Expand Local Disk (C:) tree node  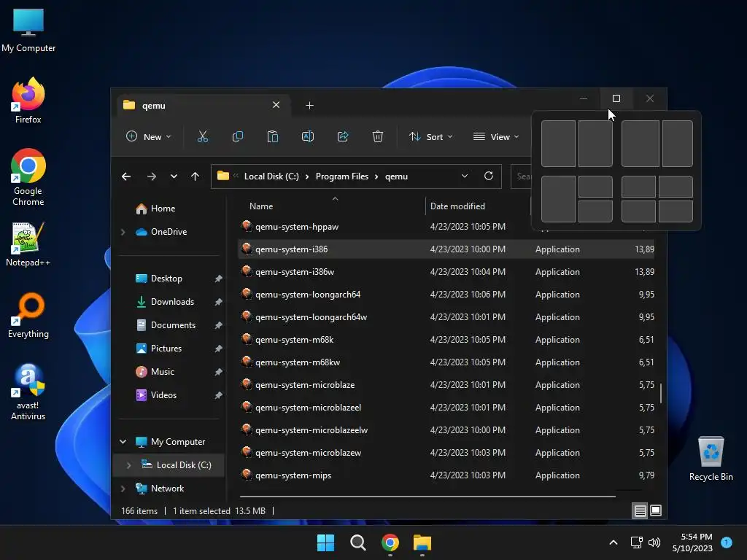coord(128,465)
